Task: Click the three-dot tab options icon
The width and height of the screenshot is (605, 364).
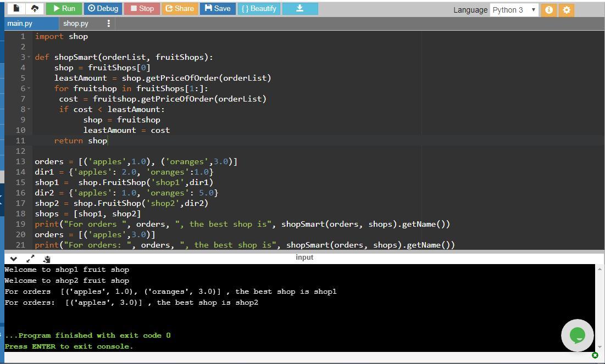Action: (x=108, y=24)
